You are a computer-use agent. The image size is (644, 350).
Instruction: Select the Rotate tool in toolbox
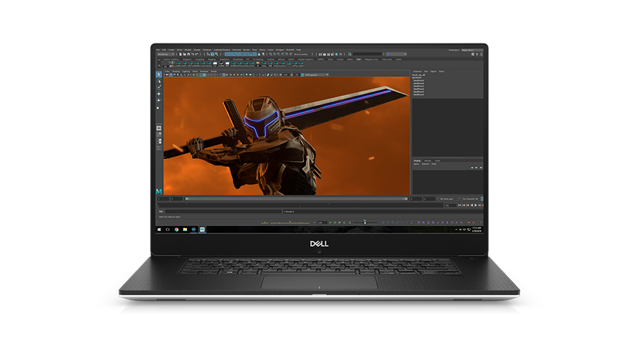point(159,100)
